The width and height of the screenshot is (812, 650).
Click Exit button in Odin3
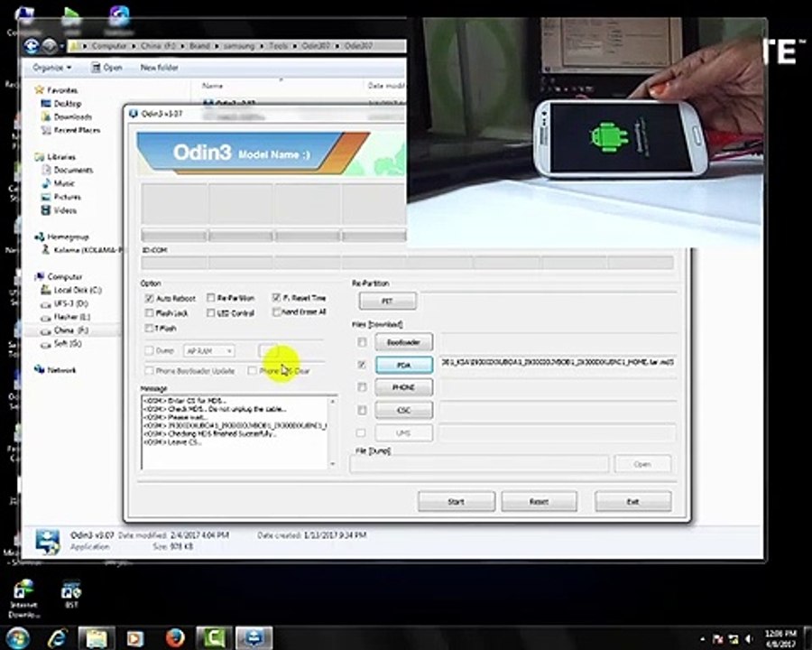coord(632,502)
